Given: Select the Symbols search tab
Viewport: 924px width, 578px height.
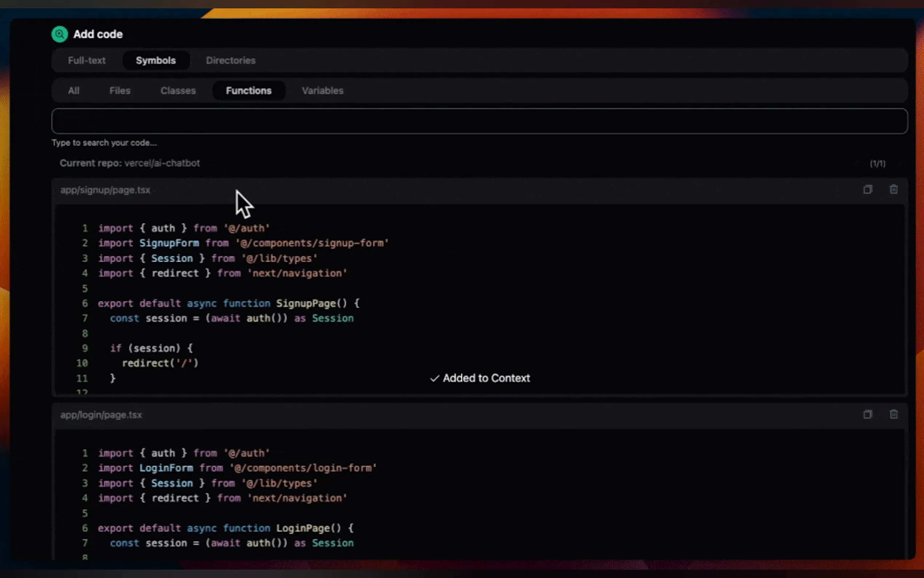Looking at the screenshot, I should point(156,60).
